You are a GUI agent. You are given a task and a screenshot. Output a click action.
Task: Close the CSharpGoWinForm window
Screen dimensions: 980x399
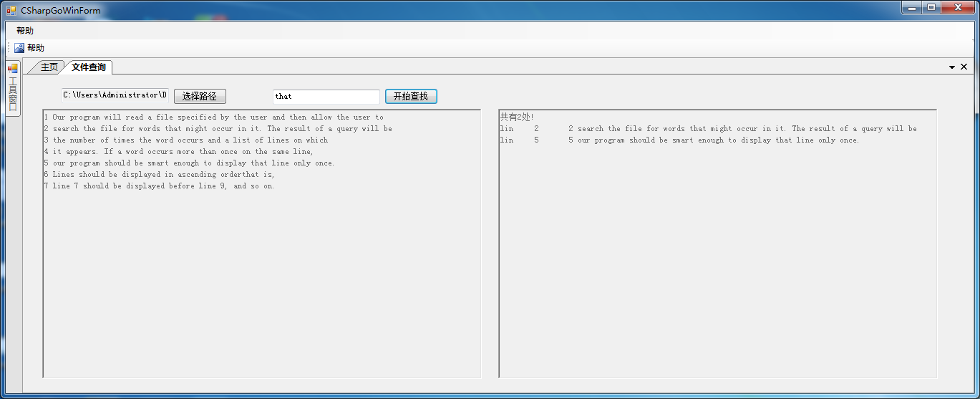(x=957, y=8)
